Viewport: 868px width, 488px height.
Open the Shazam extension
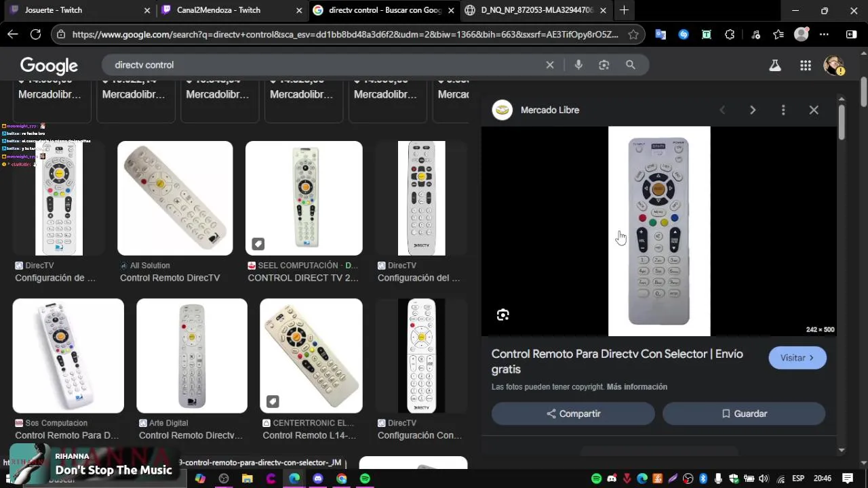[684, 35]
